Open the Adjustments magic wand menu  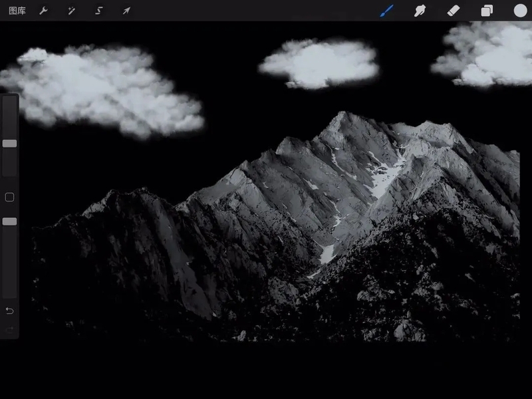[x=71, y=11]
